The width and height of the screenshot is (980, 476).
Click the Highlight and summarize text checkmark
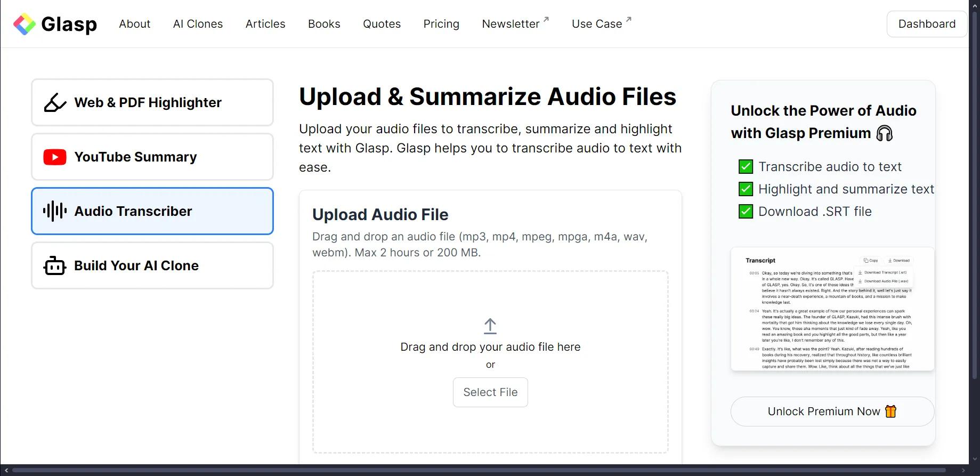click(x=746, y=189)
